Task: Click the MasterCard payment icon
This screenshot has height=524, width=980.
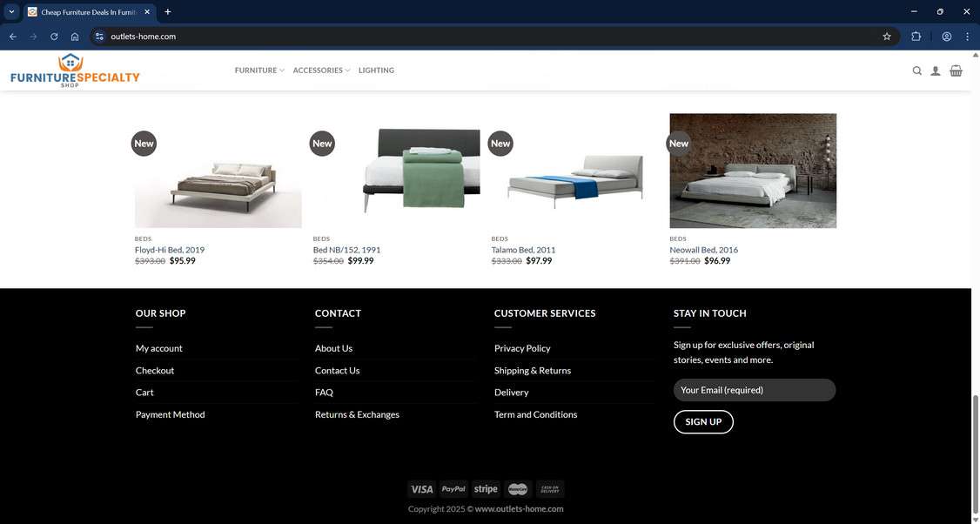Action: click(x=518, y=489)
